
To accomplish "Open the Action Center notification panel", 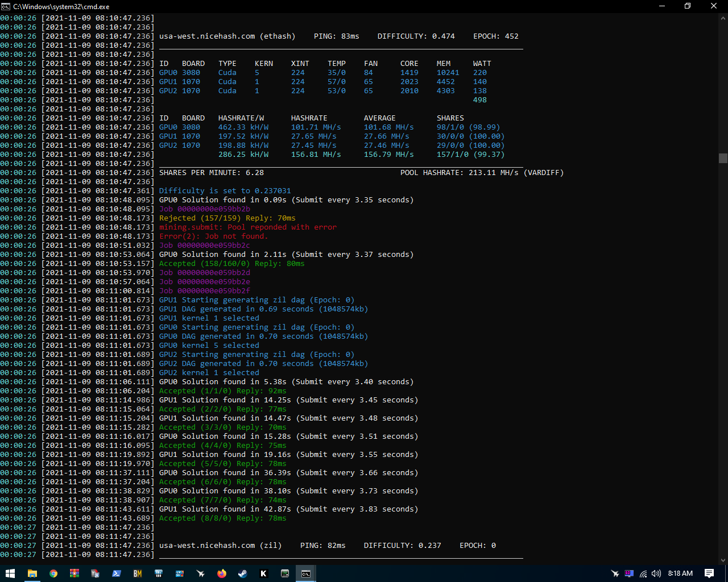I will (709, 574).
